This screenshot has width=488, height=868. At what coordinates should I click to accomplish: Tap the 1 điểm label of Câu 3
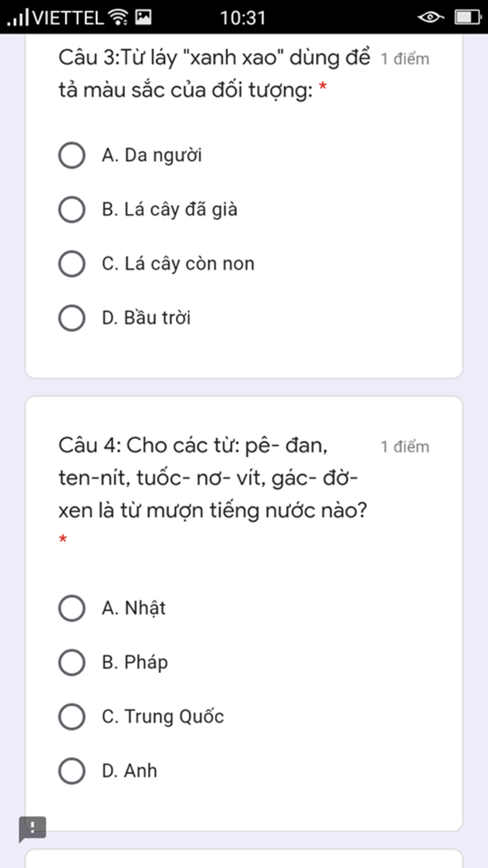click(x=405, y=59)
